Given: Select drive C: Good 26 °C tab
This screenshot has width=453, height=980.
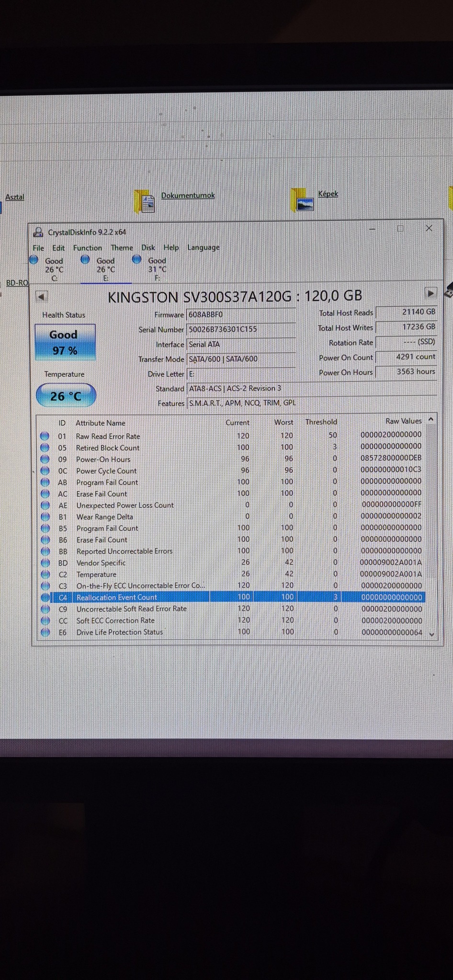Looking at the screenshot, I should [48, 269].
